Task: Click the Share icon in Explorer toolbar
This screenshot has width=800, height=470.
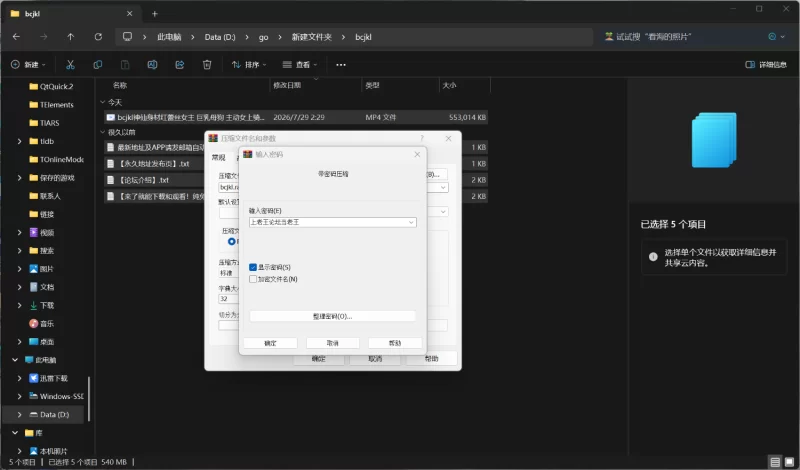Action: click(x=180, y=65)
